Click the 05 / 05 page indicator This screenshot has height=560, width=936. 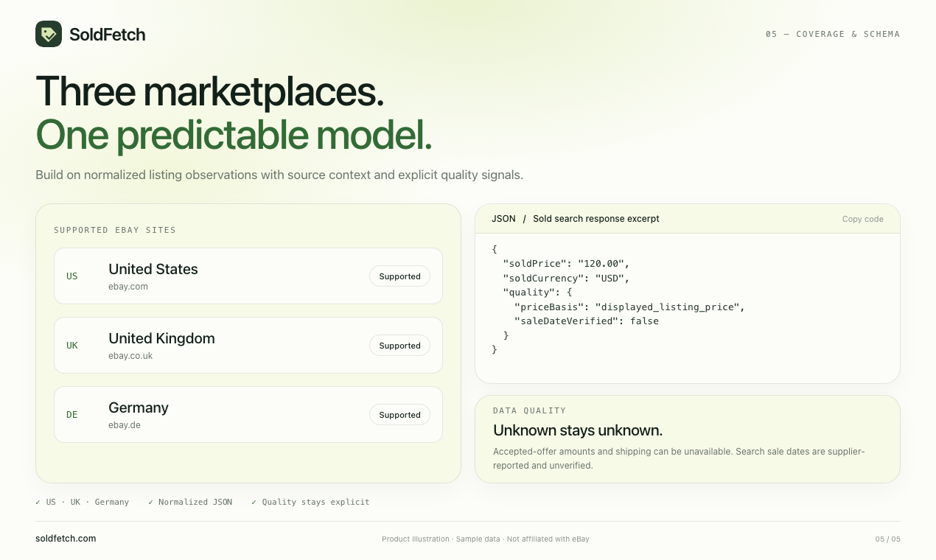click(887, 539)
